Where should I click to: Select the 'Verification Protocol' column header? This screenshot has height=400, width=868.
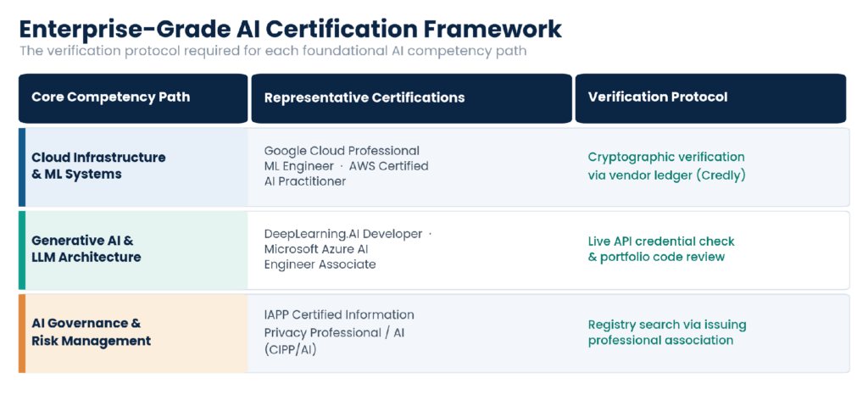(x=710, y=98)
